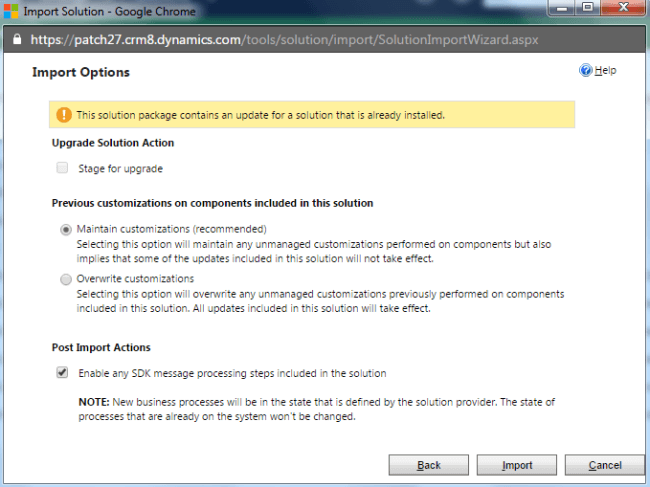The width and height of the screenshot is (650, 487).
Task: Click the yellow already-installed notification message
Action: [x=260, y=114]
